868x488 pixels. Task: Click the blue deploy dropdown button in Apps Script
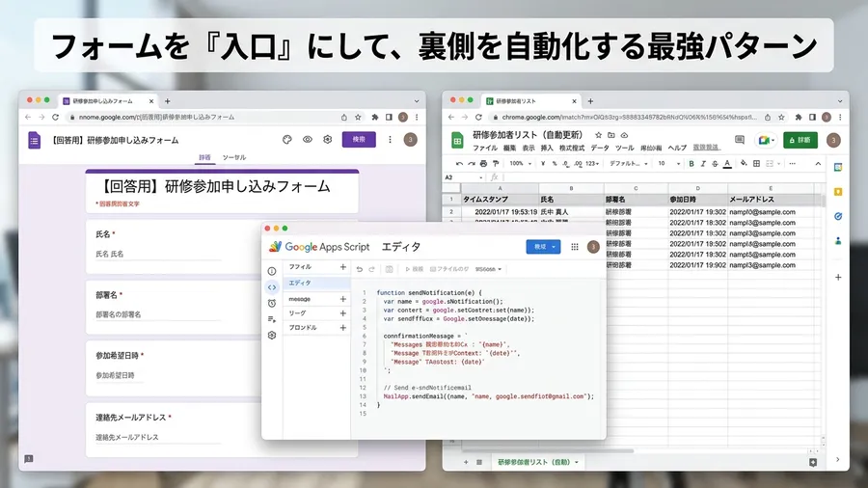coord(543,247)
